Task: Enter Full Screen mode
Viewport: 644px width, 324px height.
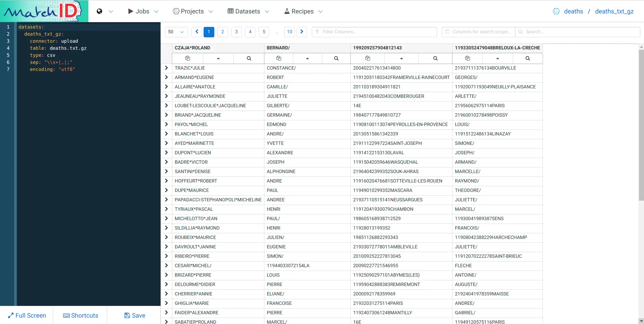Action: (x=27, y=315)
